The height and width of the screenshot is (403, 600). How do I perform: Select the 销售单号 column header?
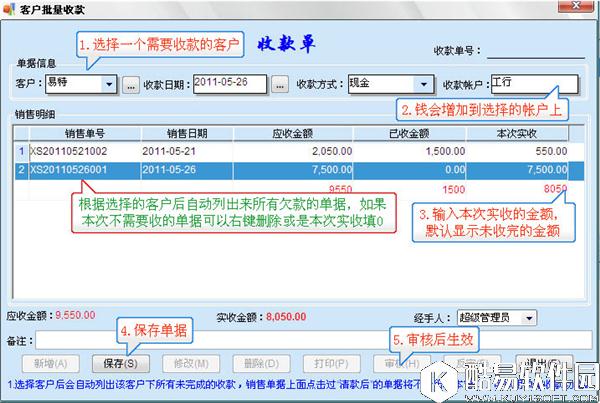click(85, 134)
